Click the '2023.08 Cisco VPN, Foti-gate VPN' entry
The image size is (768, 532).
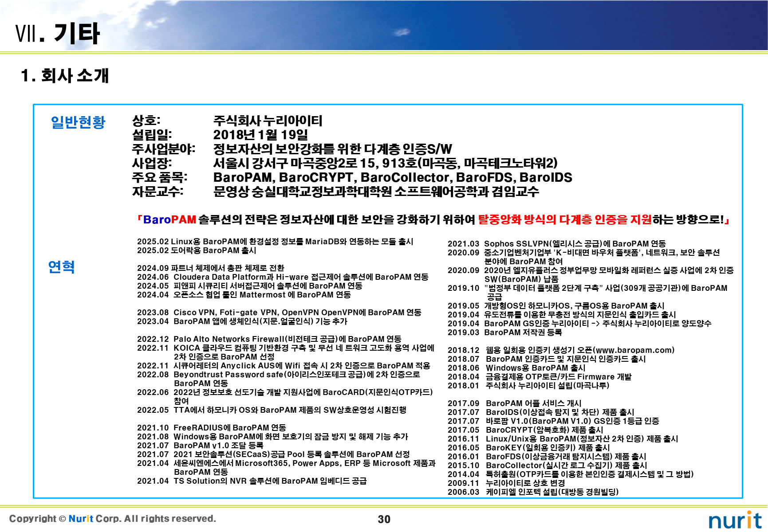279,313
